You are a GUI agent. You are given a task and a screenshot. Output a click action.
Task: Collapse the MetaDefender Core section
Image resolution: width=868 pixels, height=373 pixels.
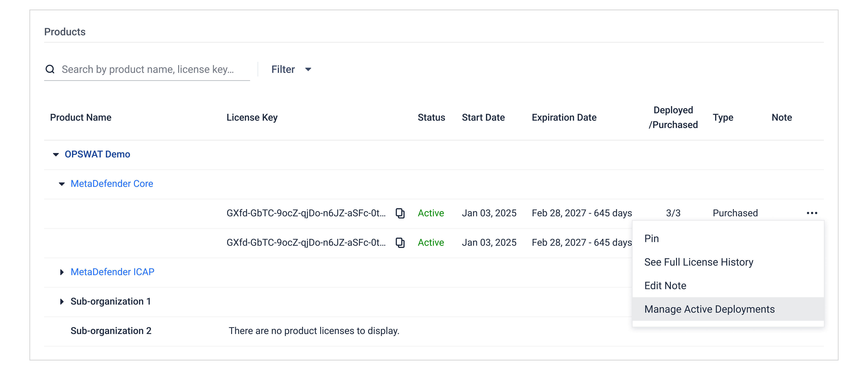tap(62, 184)
